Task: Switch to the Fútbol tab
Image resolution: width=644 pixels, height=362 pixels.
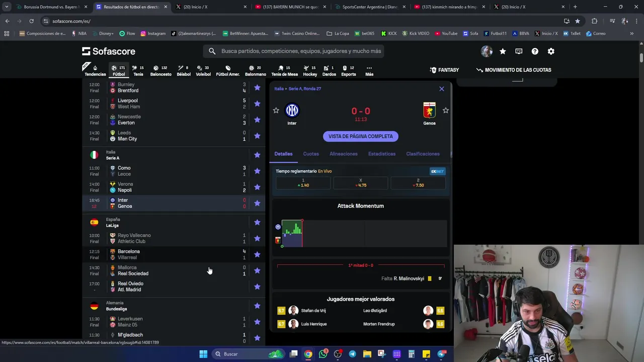Action: [119, 70]
